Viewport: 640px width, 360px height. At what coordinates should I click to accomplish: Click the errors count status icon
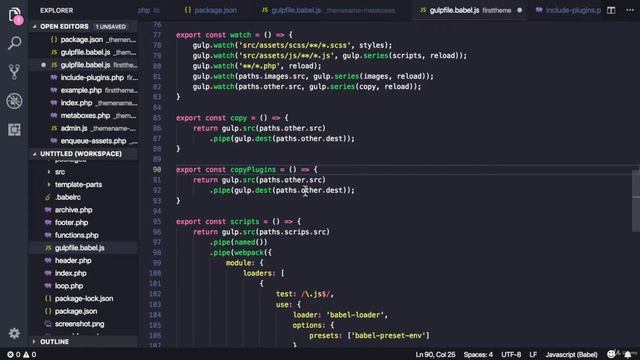pyautogui.click(x=13, y=354)
